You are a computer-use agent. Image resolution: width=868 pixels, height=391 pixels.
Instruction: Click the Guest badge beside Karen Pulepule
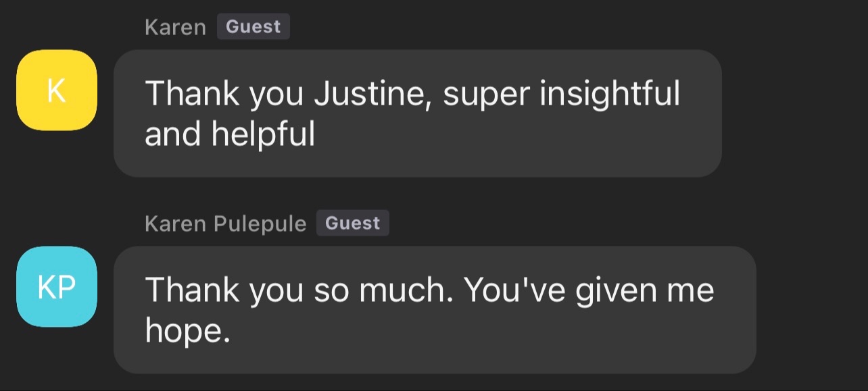pyautogui.click(x=352, y=224)
